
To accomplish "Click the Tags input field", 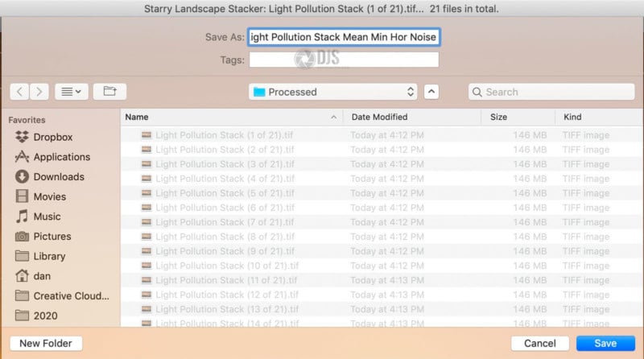I will (x=344, y=60).
